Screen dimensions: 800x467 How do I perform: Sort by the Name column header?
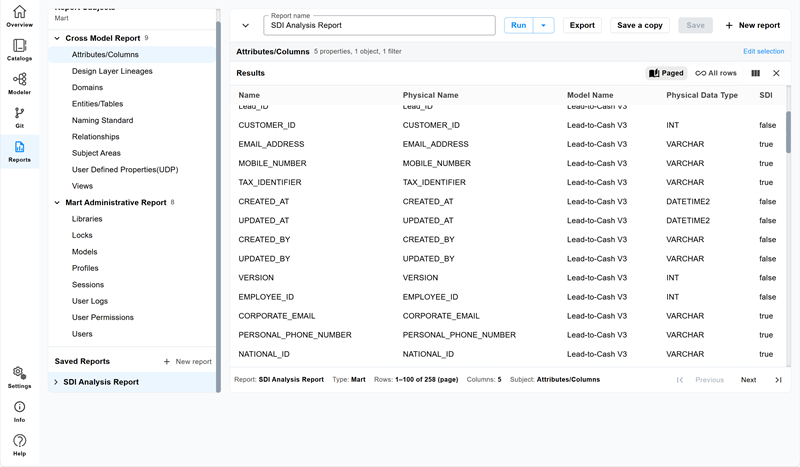coord(249,95)
